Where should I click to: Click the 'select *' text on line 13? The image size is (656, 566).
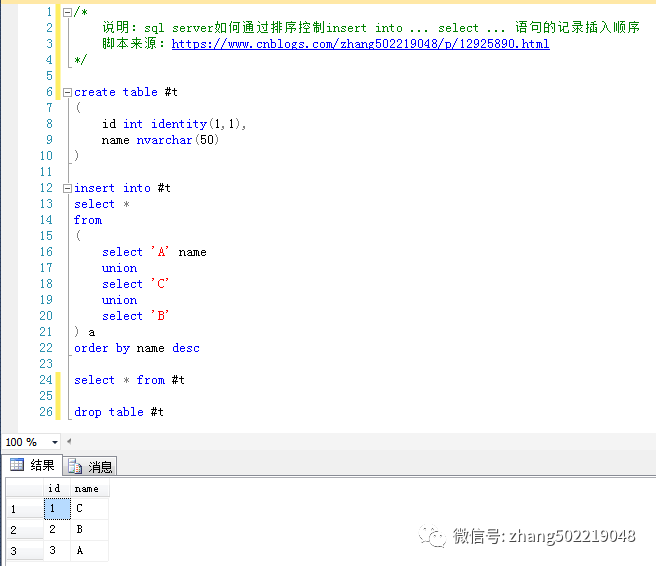pos(102,204)
